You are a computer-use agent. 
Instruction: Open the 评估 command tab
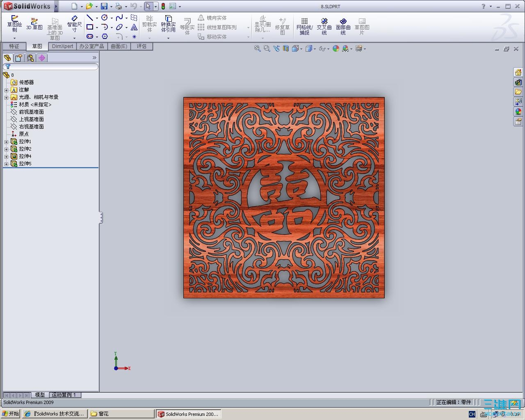(x=142, y=46)
